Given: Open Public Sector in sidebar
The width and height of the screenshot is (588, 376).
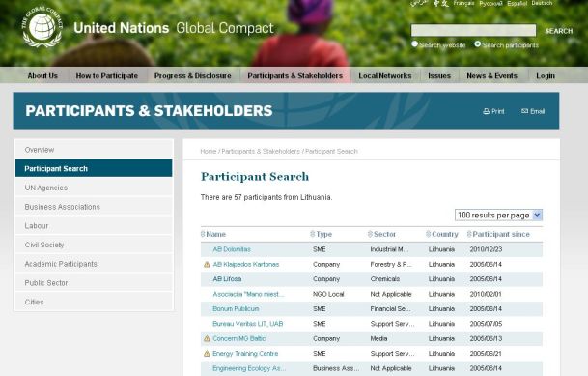Looking at the screenshot, I should [x=94, y=283].
